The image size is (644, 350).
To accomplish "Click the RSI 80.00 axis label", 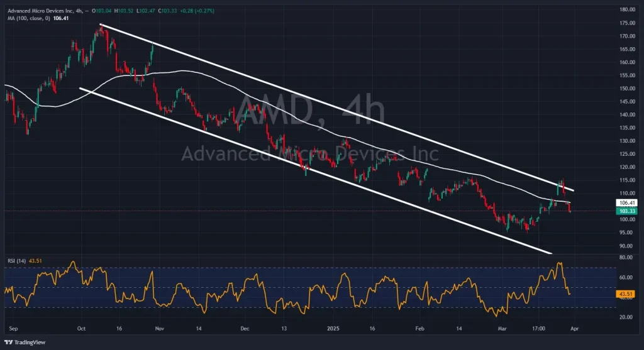I will pyautogui.click(x=626, y=257).
